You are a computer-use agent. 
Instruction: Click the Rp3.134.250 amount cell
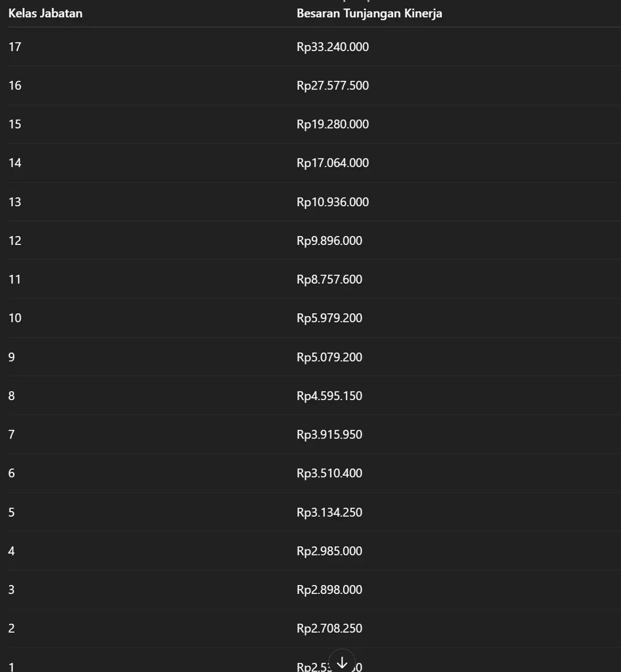330,513
